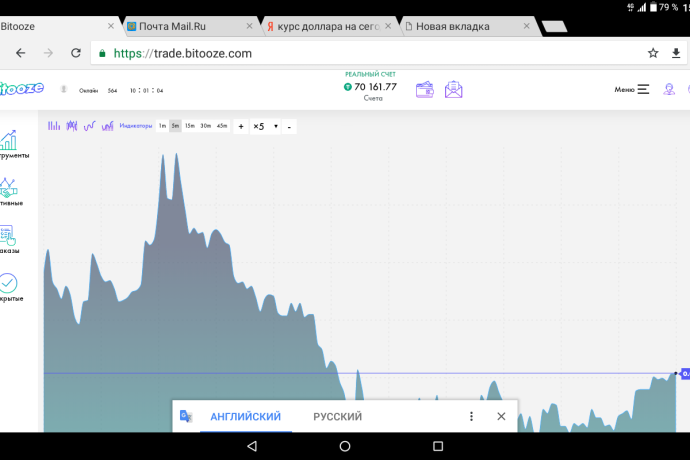View the secure padlock site info
Screen dimensions: 690x460
point(102,53)
